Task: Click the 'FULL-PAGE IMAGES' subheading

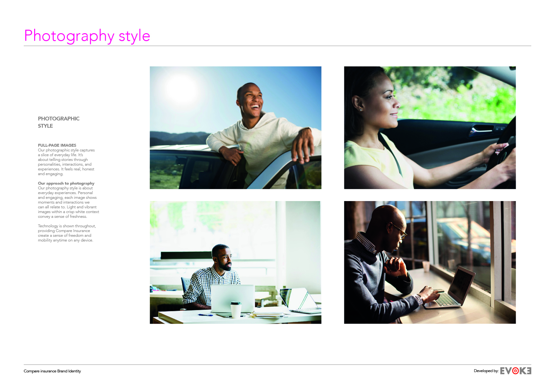Action: [57, 145]
